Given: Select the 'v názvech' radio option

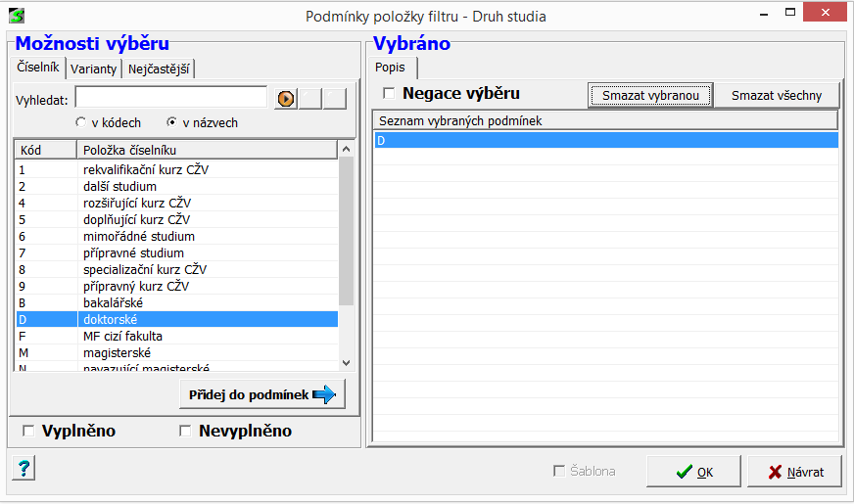Looking at the screenshot, I should click(172, 123).
